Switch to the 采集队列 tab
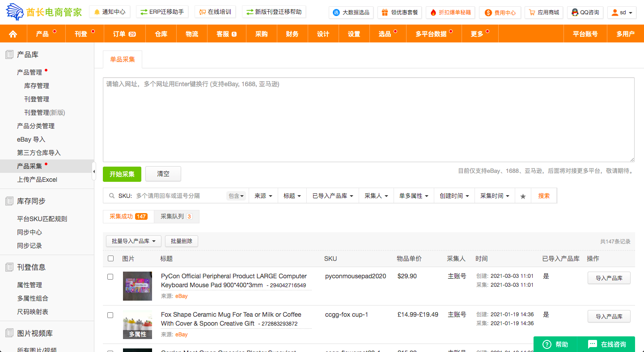Image resolution: width=644 pixels, height=352 pixels. (176, 217)
